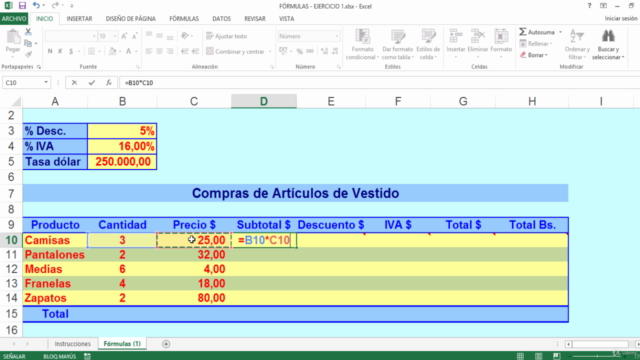Image resolution: width=640 pixels, height=360 pixels.
Task: Click the Select All corner triangle
Action: [16, 101]
